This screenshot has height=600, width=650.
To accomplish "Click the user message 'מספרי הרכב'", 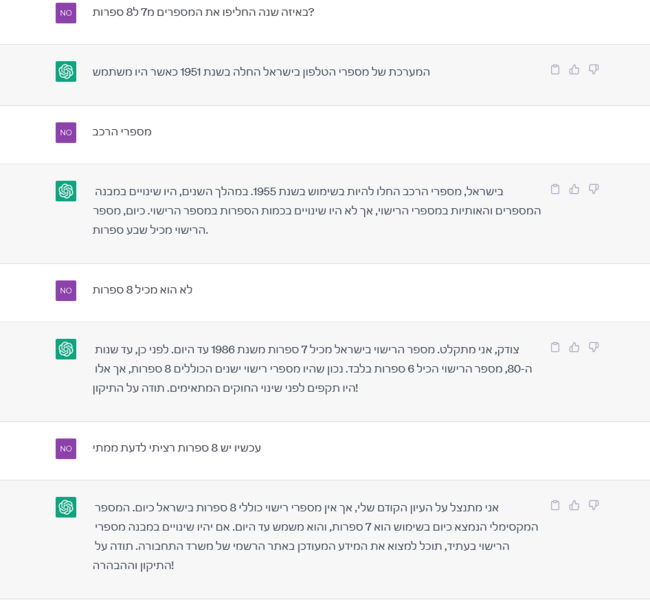I will [x=122, y=132].
